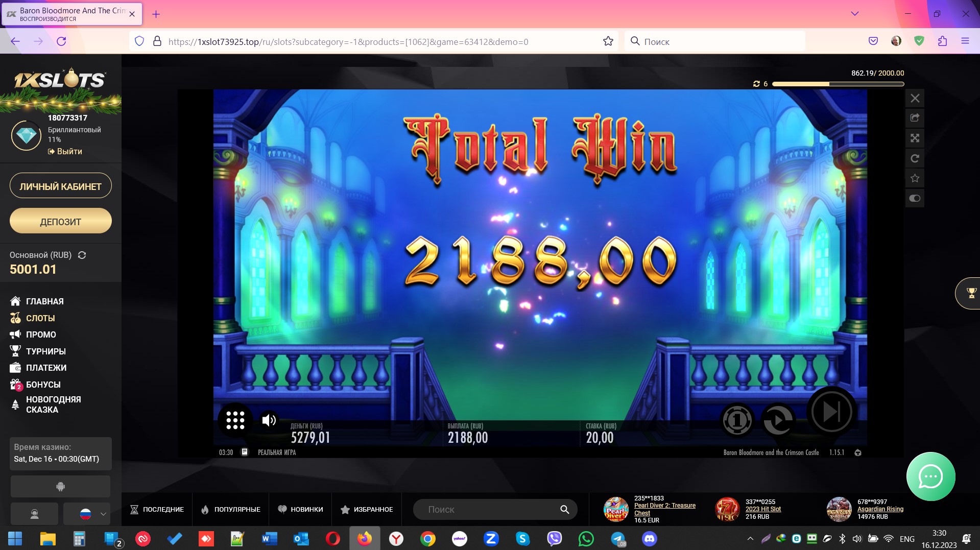Open the game history document icon
The width and height of the screenshot is (980, 550).
[x=245, y=452]
